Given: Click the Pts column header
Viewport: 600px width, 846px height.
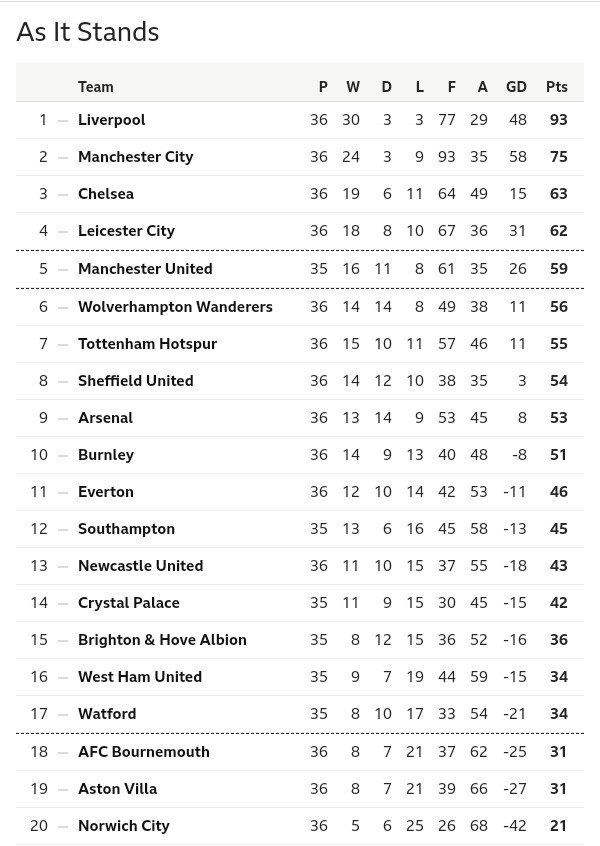Looking at the screenshot, I should 557,87.
